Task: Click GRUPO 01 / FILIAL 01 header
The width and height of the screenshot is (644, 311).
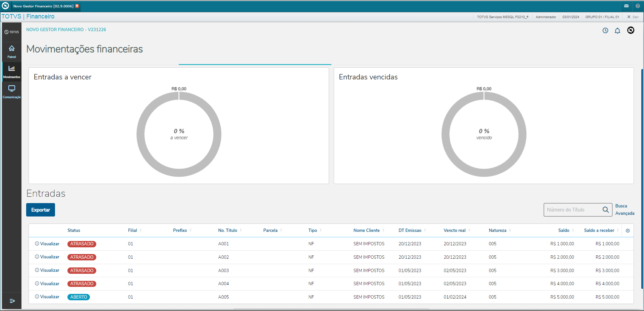Action: (x=602, y=17)
